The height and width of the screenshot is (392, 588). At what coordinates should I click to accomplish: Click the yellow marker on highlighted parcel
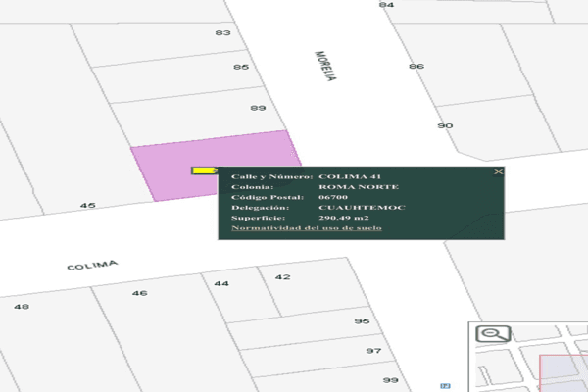[205, 171]
